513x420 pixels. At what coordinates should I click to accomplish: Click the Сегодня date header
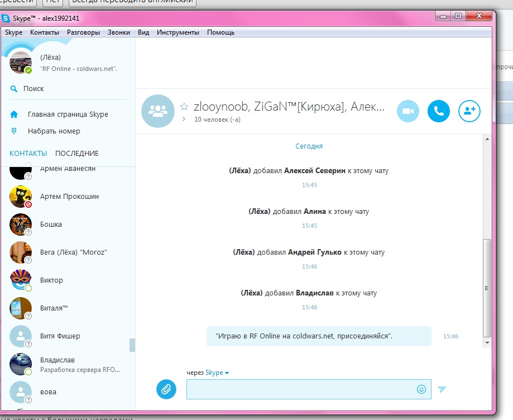tap(309, 146)
